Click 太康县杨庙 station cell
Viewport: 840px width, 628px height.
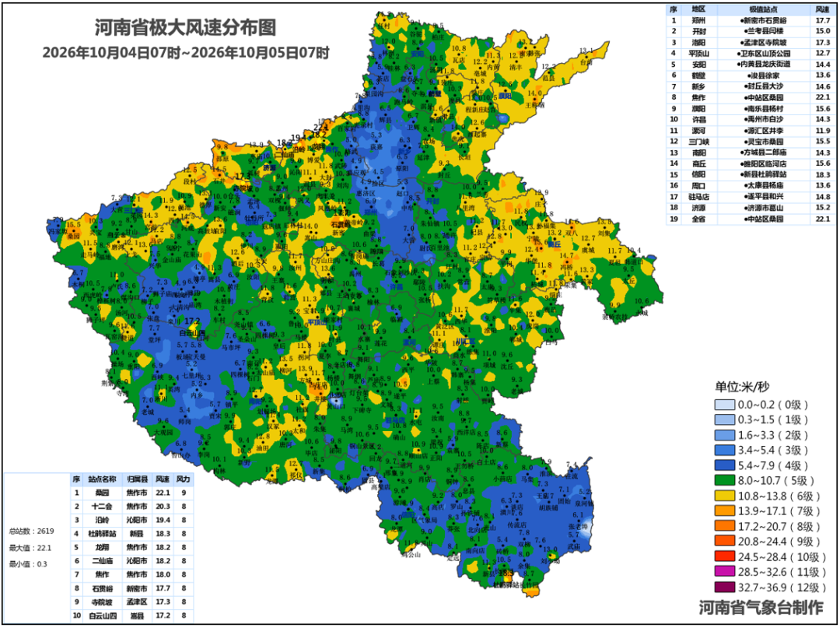(763, 185)
